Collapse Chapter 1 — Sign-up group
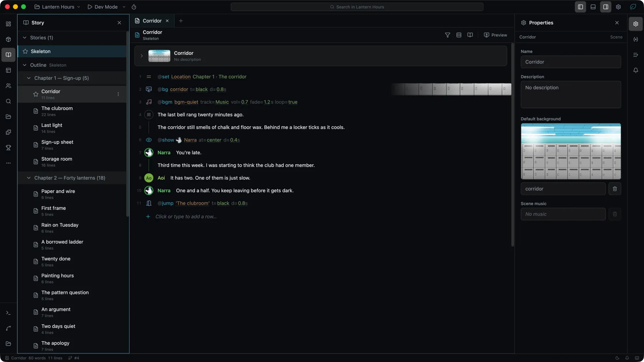The width and height of the screenshot is (644, 362). pos(29,78)
